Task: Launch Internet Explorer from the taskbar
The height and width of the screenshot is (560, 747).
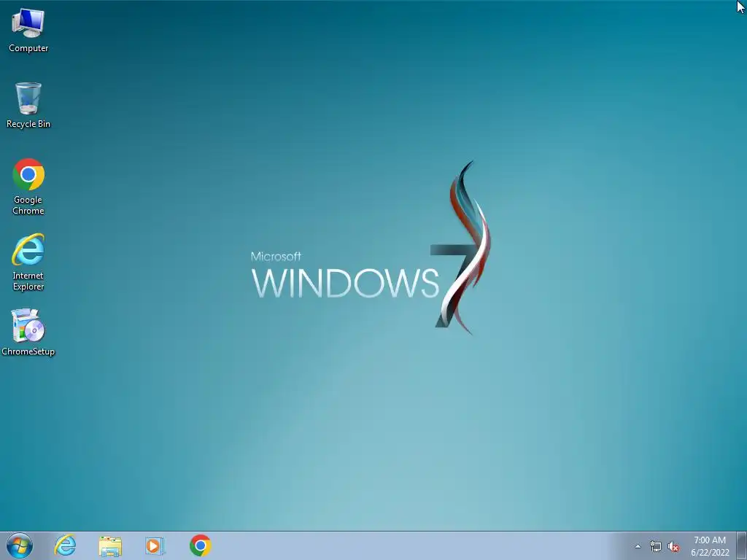Action: 65,545
